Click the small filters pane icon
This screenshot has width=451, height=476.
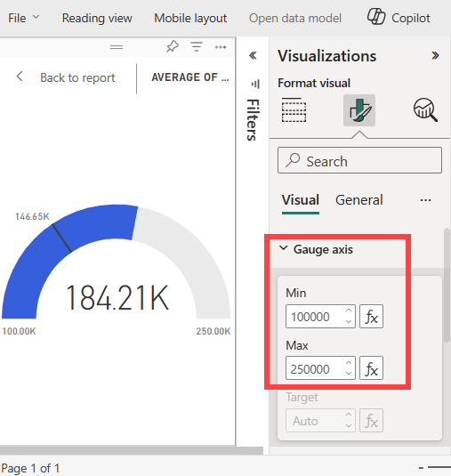coord(255,84)
